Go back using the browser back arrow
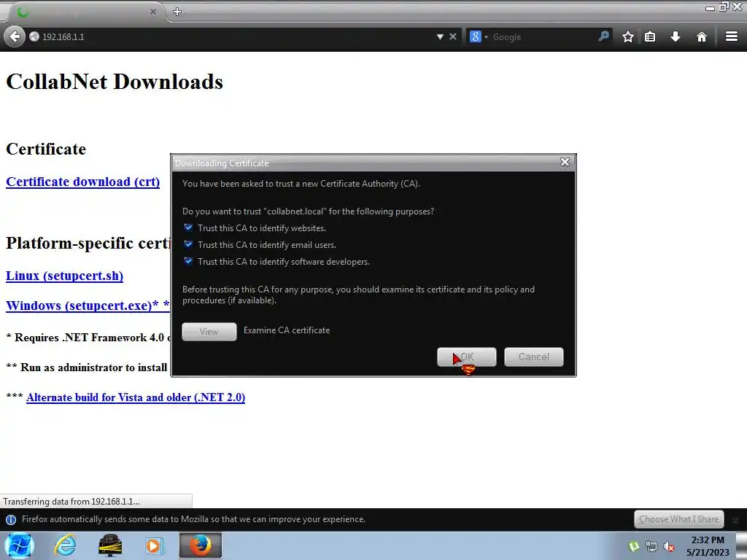Viewport: 747px width, 560px height. point(15,36)
